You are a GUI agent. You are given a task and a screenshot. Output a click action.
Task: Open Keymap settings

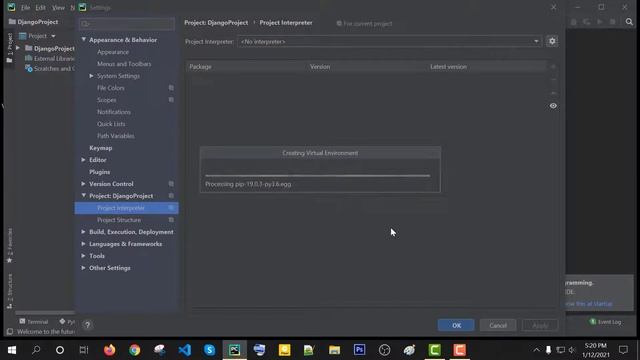click(100, 148)
